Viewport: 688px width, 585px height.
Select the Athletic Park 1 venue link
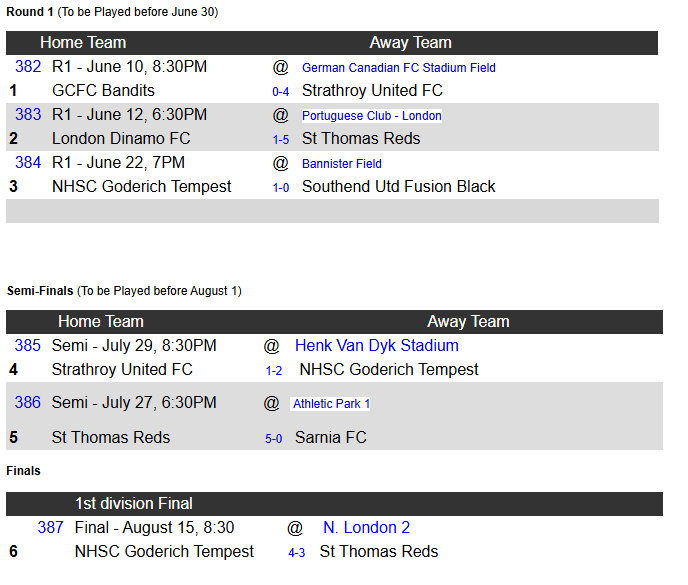(331, 404)
